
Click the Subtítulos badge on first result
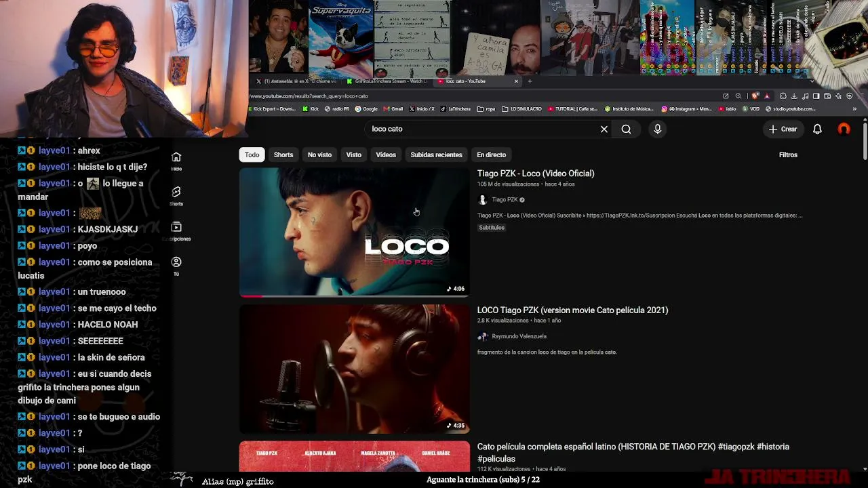492,228
